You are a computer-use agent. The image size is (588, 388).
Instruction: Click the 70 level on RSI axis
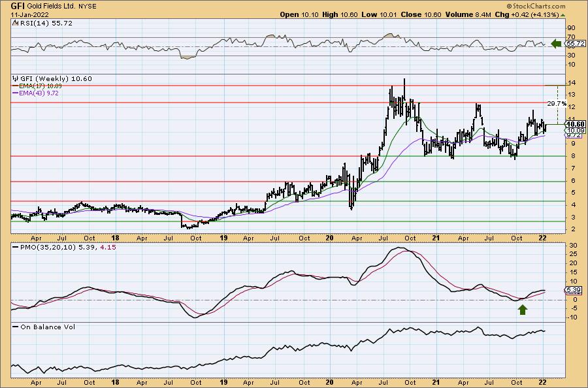[571, 37]
